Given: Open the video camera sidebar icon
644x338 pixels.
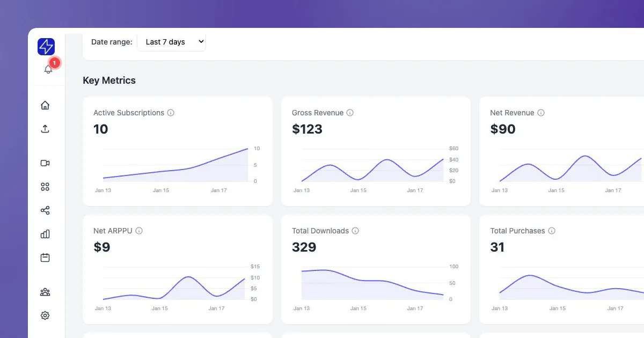Looking at the screenshot, I should pos(45,163).
